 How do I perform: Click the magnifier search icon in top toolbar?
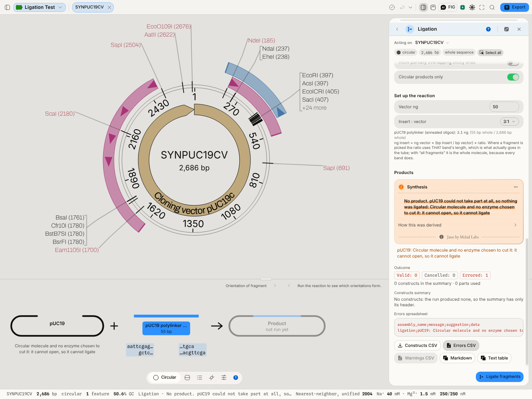[492, 7]
